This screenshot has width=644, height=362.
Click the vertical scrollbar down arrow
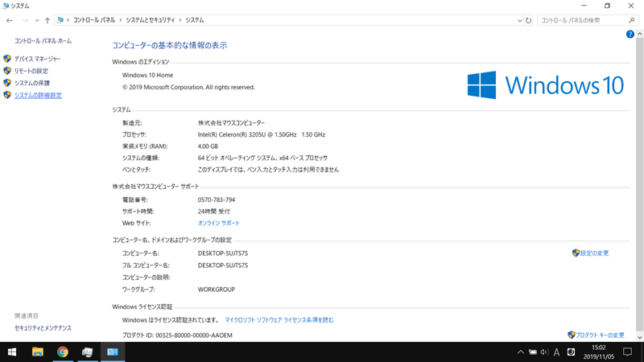click(x=639, y=337)
